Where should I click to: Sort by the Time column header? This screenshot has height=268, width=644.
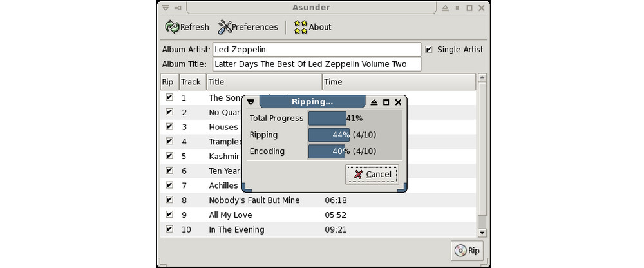[x=399, y=82]
